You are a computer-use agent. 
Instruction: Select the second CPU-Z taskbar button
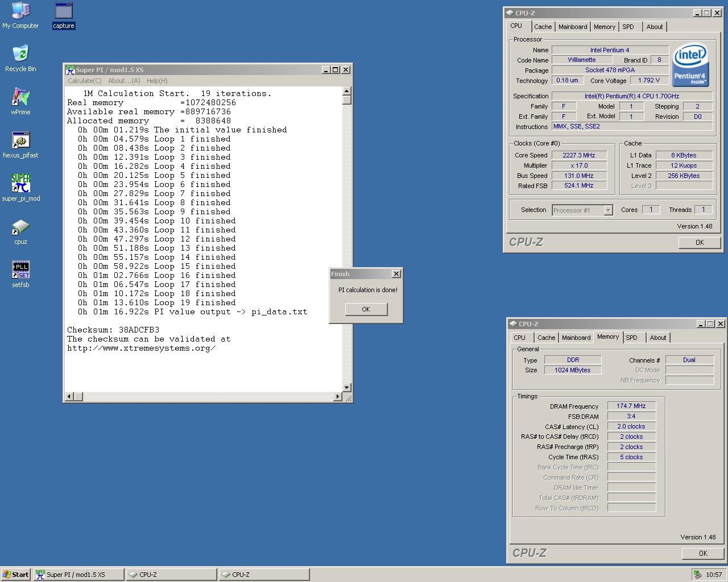pos(264,575)
